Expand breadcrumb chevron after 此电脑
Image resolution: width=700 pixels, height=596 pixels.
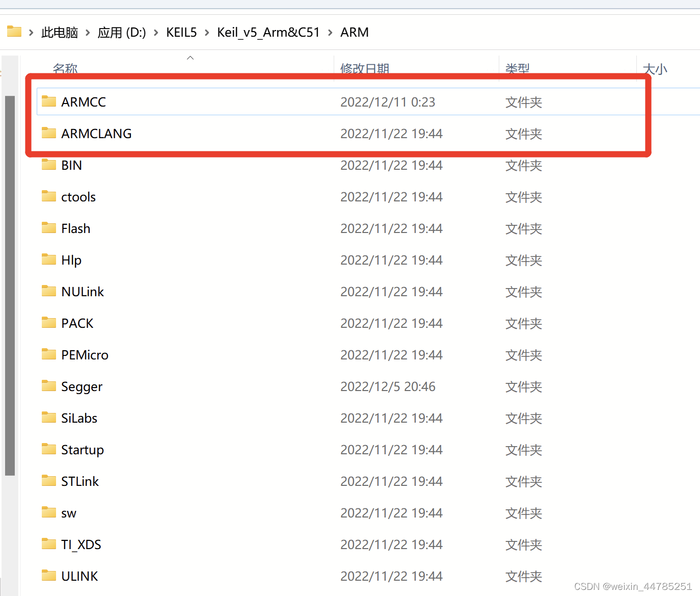[87, 32]
